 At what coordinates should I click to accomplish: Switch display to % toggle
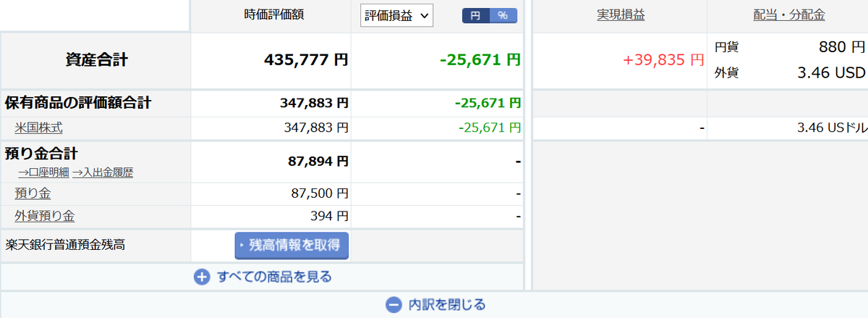tap(503, 15)
